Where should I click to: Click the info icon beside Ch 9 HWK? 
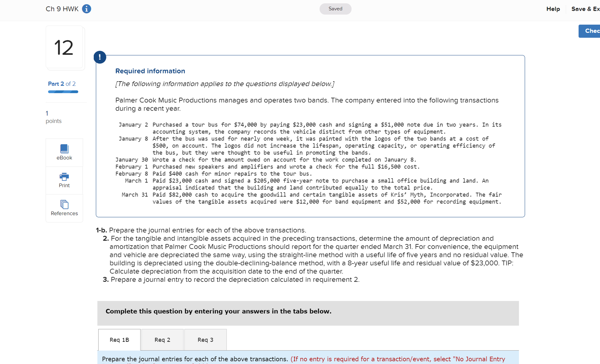(87, 9)
